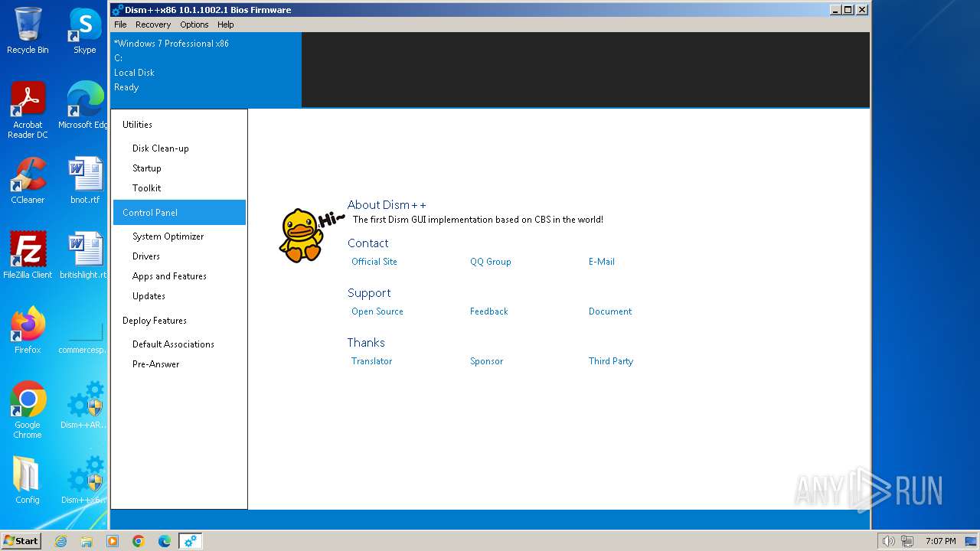
Task: Click the Translator thanks link
Action: coord(371,361)
